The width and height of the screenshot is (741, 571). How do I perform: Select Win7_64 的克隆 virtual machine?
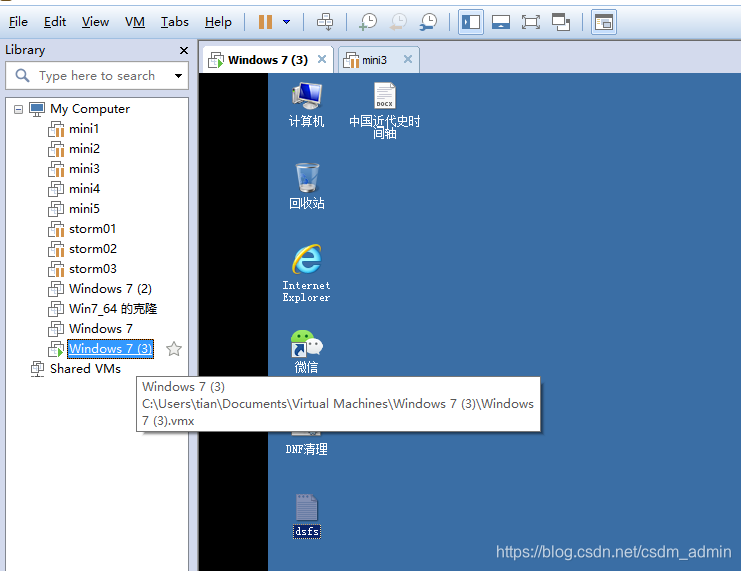tap(113, 309)
